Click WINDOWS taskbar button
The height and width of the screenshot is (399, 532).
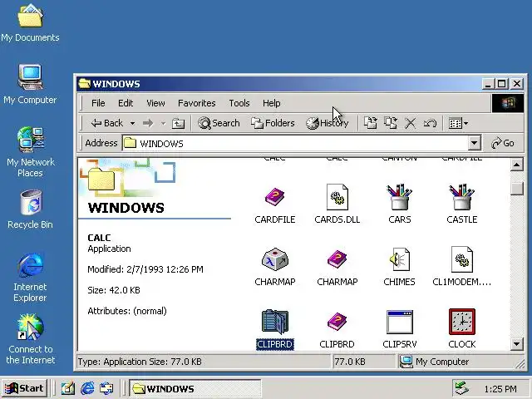(x=195, y=388)
